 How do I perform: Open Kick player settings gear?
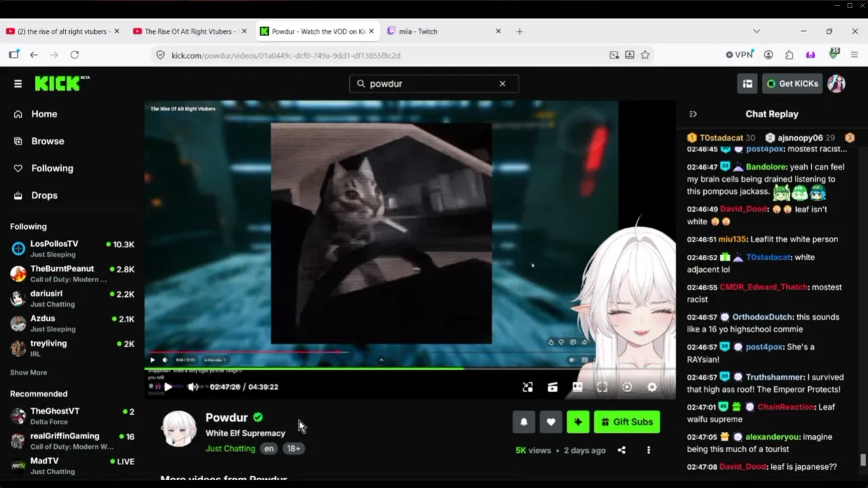tap(652, 387)
